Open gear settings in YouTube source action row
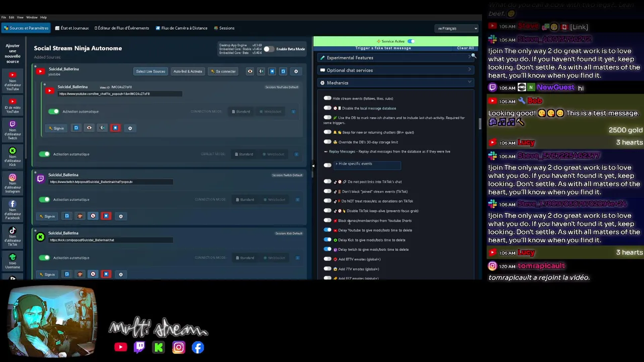This screenshot has width=644, height=362. [x=130, y=128]
